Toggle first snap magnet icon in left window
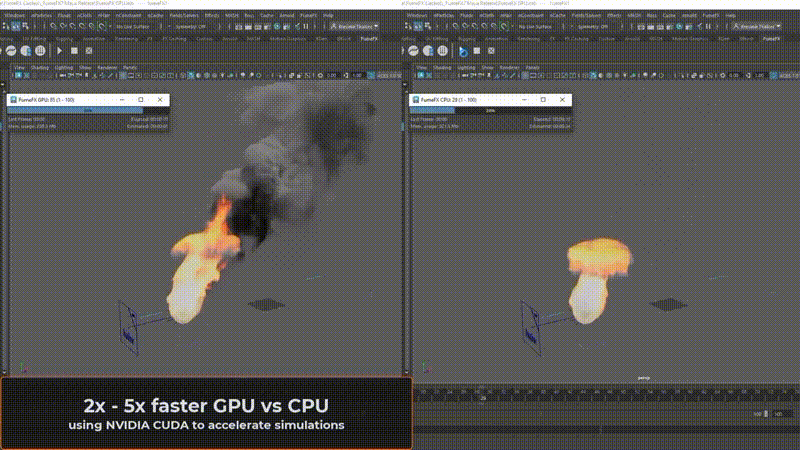Image resolution: width=800 pixels, height=450 pixels. click(x=53, y=26)
